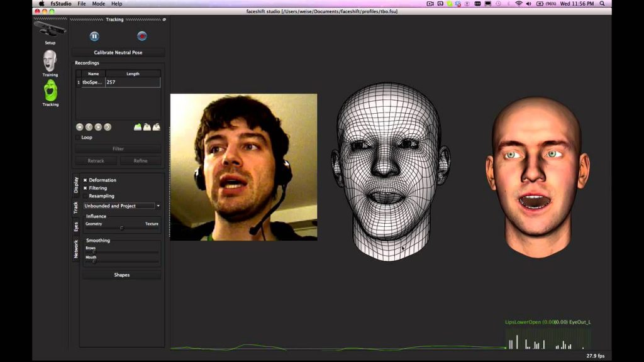Click the rightmost recording export icon
The width and height of the screenshot is (644, 362).
156,127
